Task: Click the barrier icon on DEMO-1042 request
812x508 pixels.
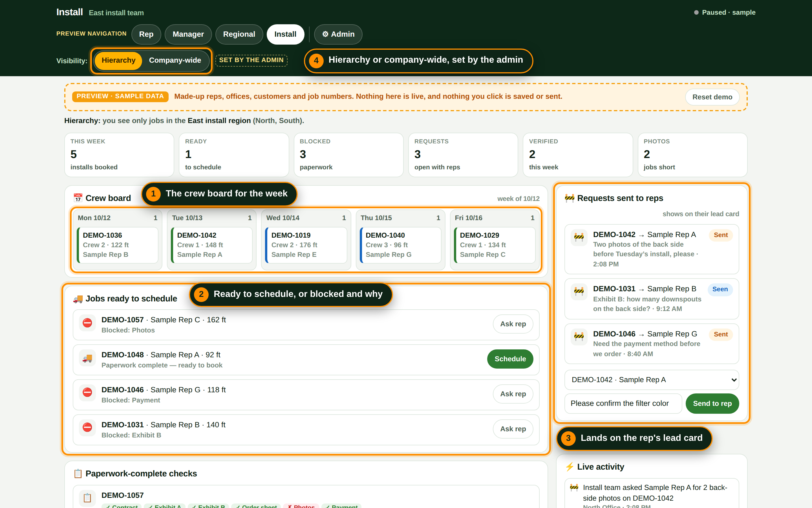Action: pyautogui.click(x=579, y=238)
